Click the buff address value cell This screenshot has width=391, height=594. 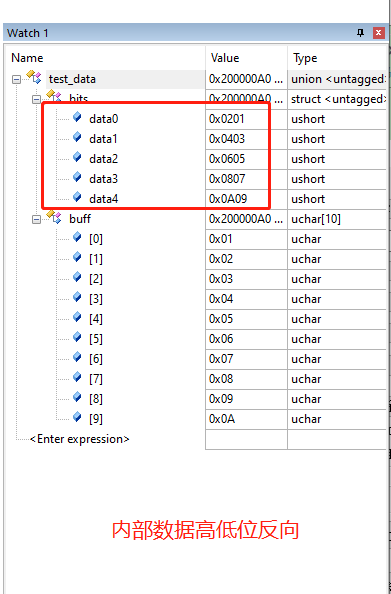tap(246, 219)
